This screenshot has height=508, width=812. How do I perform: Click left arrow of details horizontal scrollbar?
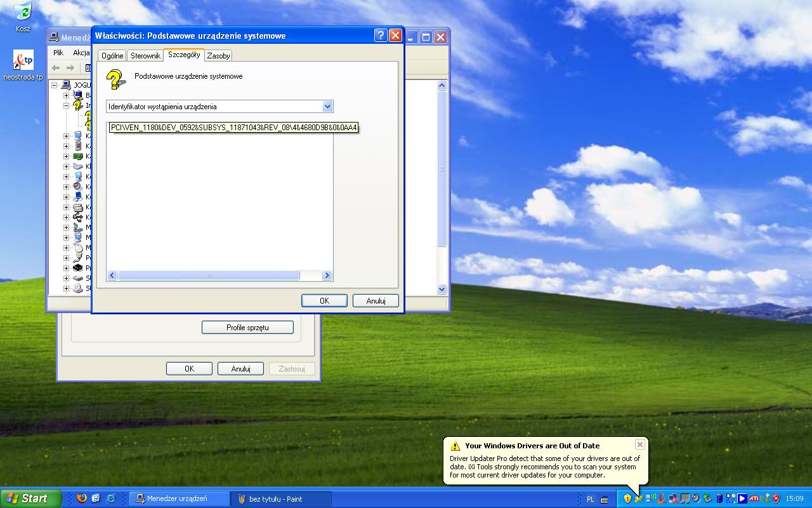click(x=112, y=276)
